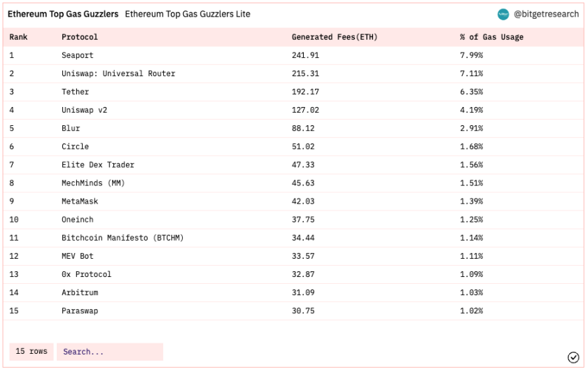
Task: Click the checkmark status icon
Action: [573, 357]
